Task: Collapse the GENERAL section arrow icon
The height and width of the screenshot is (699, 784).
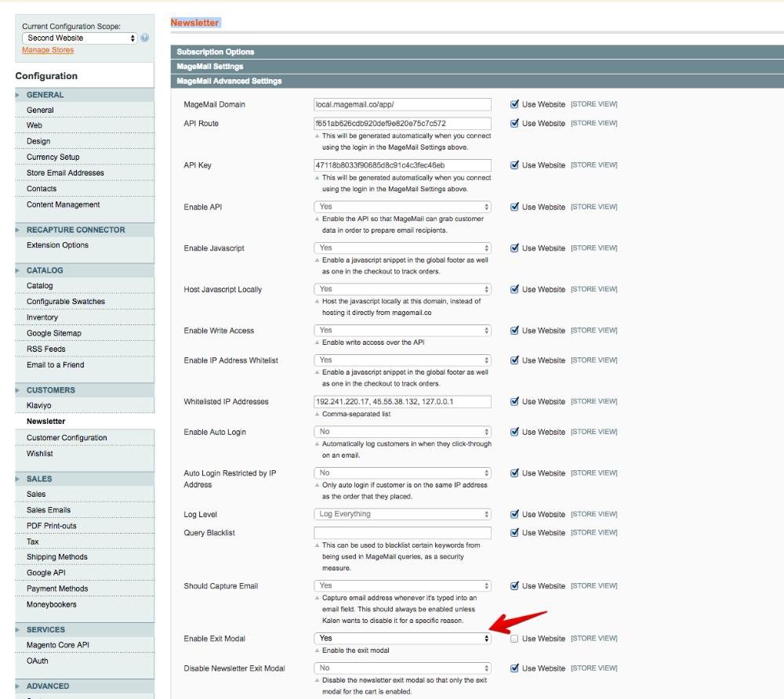Action: pyautogui.click(x=18, y=95)
